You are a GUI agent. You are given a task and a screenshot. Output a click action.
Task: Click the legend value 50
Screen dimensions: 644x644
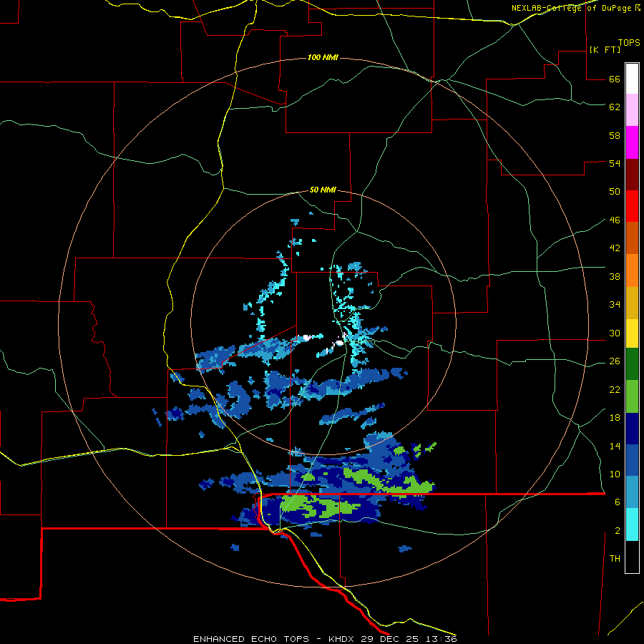615,192
